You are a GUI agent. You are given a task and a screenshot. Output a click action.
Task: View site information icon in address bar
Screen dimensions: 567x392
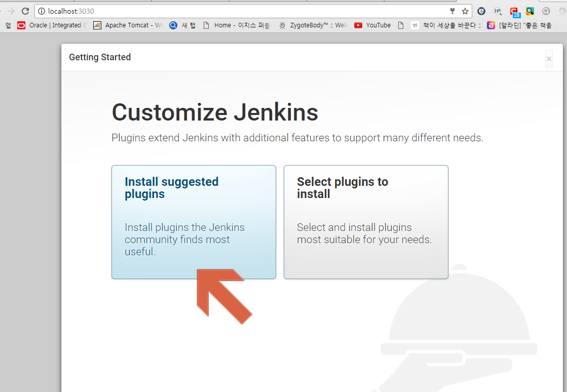42,11
